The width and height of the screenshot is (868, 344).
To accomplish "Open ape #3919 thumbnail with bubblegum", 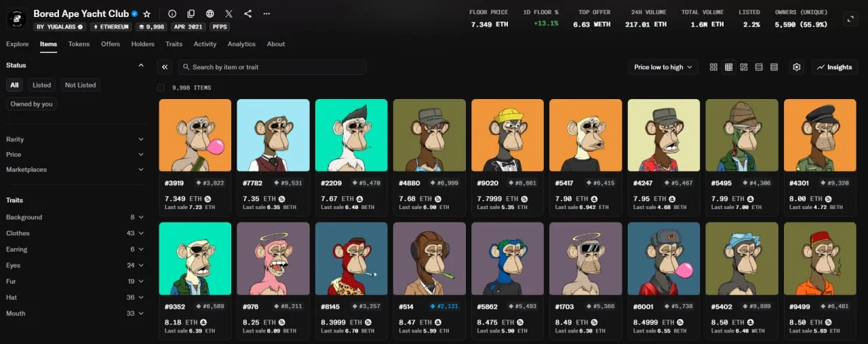I will pyautogui.click(x=195, y=135).
